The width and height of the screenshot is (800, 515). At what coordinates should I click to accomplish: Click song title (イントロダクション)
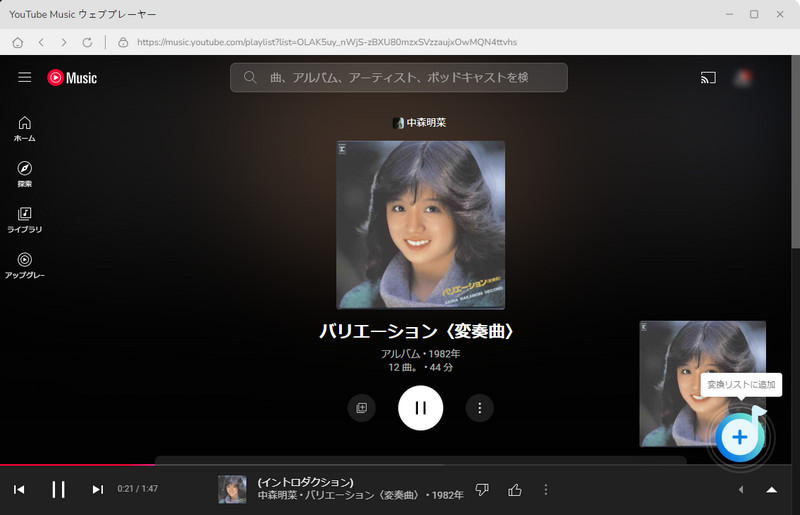[306, 482]
